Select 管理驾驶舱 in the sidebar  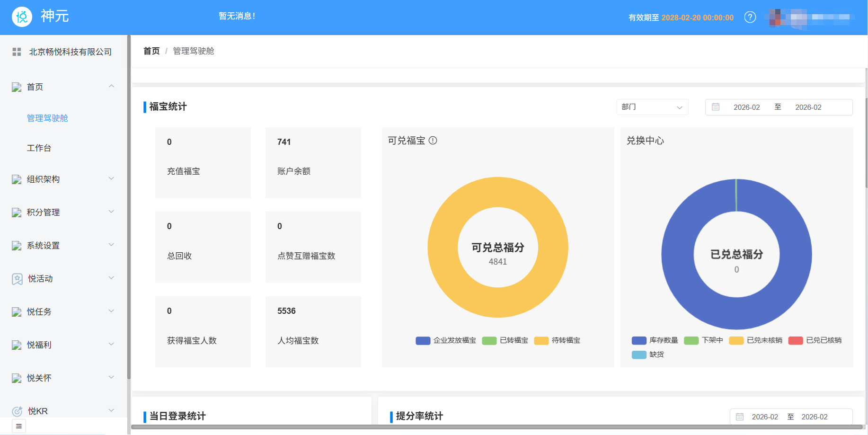(48, 118)
